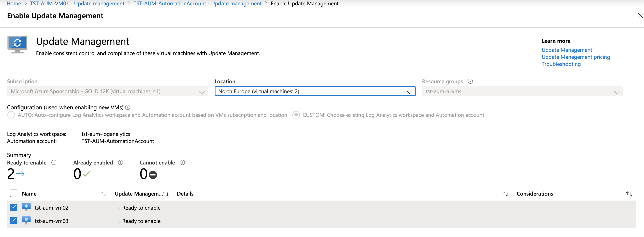Sort by Update Management column arrows
Viewport: 644px width, 237px height.
(166, 194)
